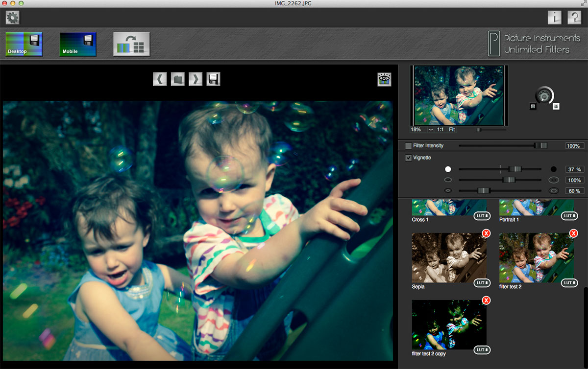The width and height of the screenshot is (588, 369).
Task: Click the Filter Intensity slider handle
Action: click(x=540, y=146)
